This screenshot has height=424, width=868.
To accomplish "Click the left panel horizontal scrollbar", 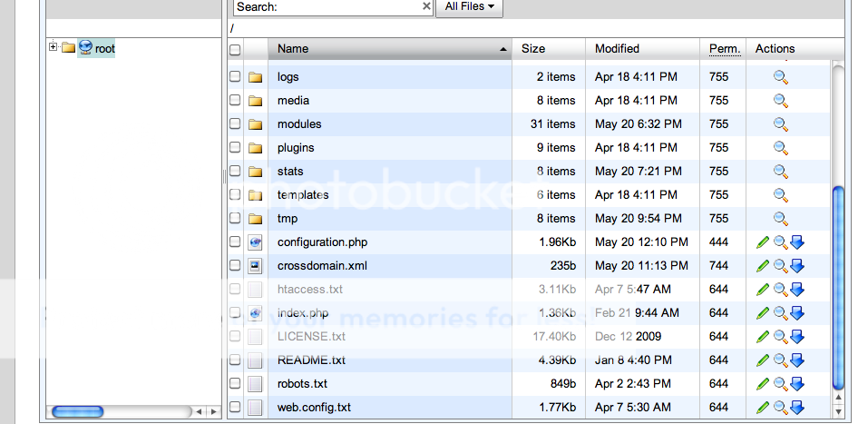I will tap(118, 411).
